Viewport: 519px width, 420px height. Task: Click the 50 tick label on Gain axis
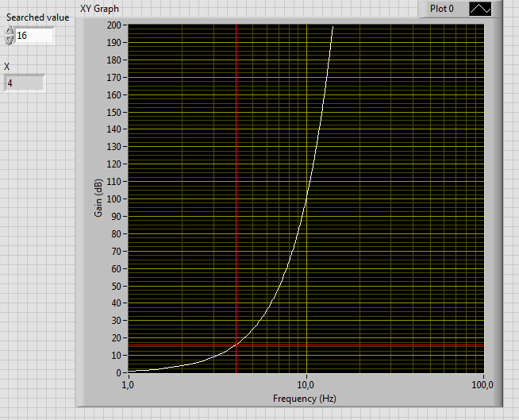(116, 286)
